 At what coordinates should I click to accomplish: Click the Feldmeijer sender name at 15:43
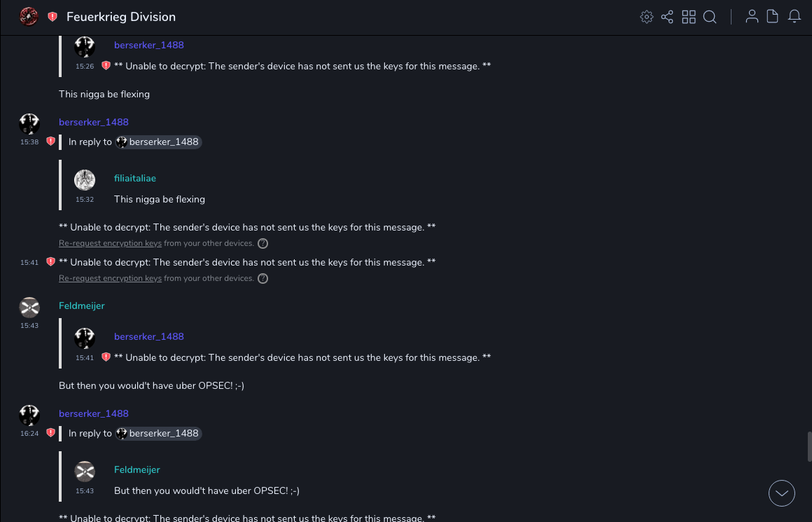(82, 306)
